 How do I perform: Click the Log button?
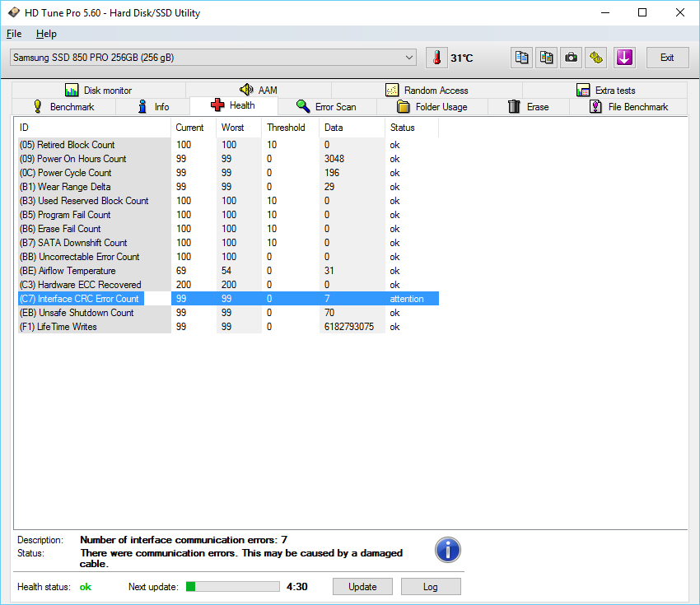[x=431, y=587]
